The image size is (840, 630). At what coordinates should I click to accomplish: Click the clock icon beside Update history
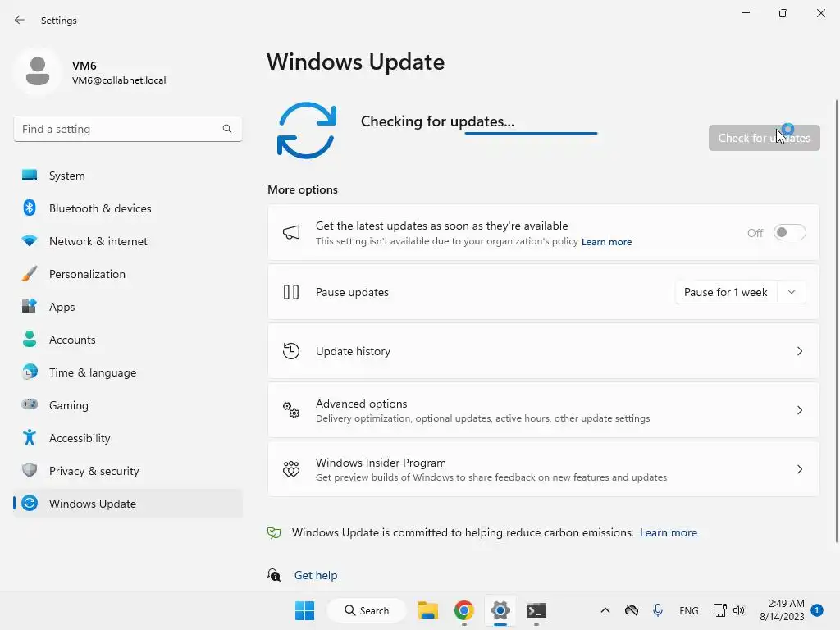tap(291, 351)
